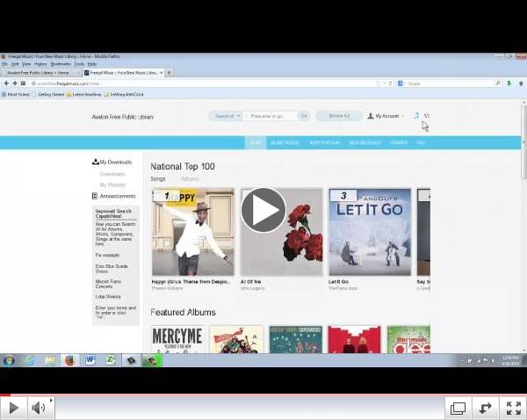Click the Internet Explorer taskbar icon
Image resolution: width=527 pixels, height=420 pixels.
pos(30,360)
